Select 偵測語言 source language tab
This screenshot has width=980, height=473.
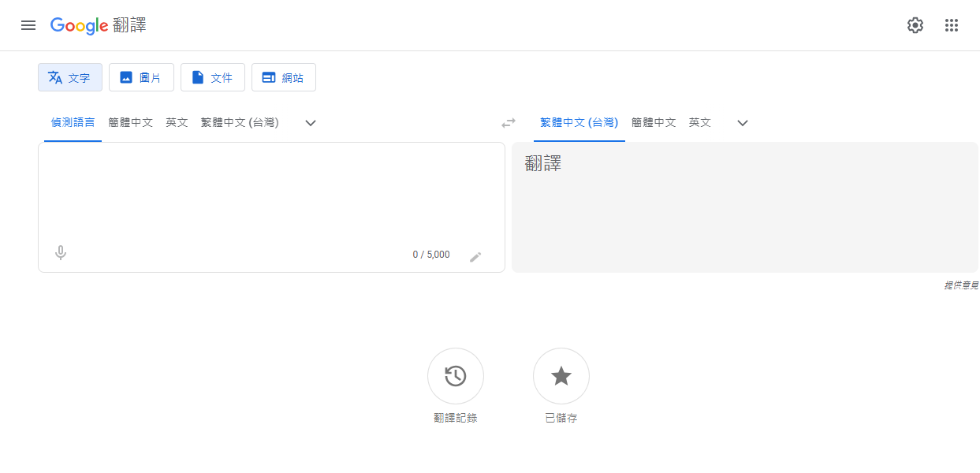click(x=73, y=123)
